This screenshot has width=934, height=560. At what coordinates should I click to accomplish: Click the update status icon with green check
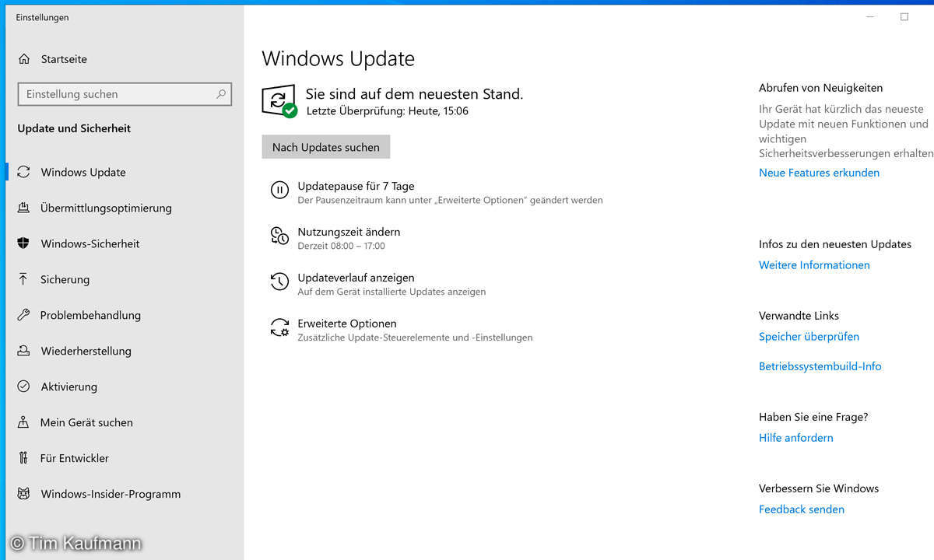tap(279, 101)
